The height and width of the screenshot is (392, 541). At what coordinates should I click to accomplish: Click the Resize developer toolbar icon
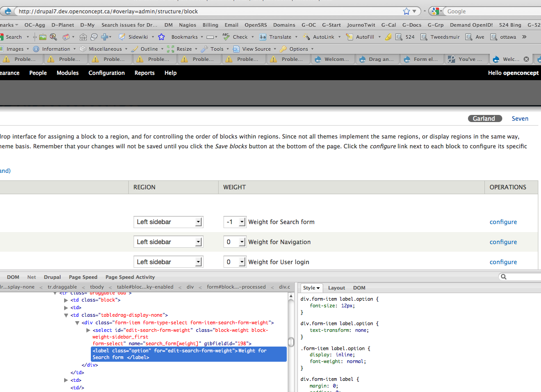click(x=171, y=49)
